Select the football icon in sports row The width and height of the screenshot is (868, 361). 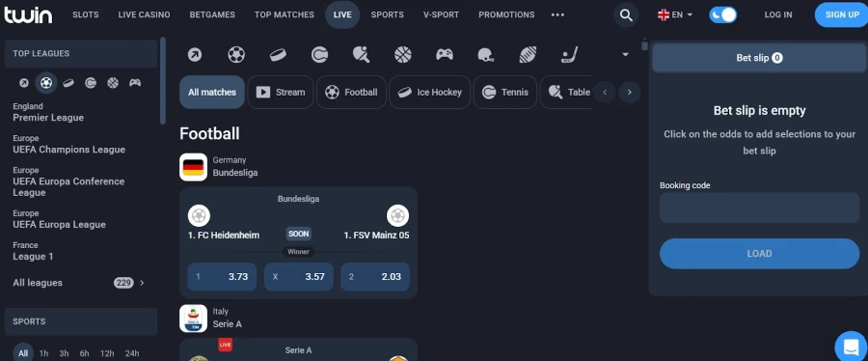pos(236,54)
